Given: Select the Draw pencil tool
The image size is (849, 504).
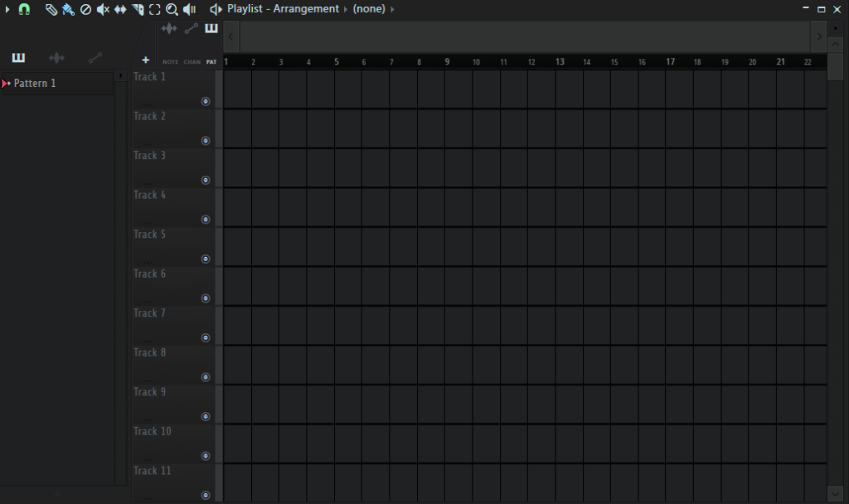Looking at the screenshot, I should 51,9.
